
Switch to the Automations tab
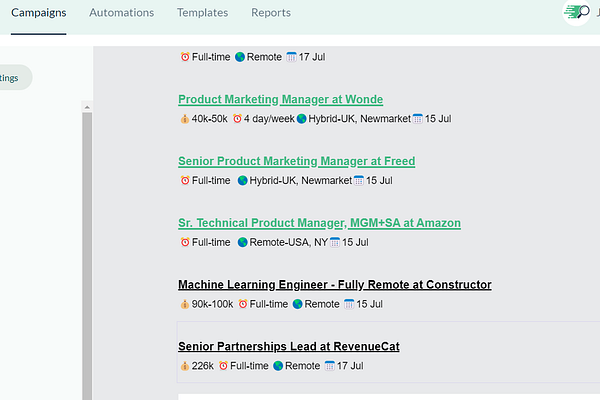[x=122, y=13]
